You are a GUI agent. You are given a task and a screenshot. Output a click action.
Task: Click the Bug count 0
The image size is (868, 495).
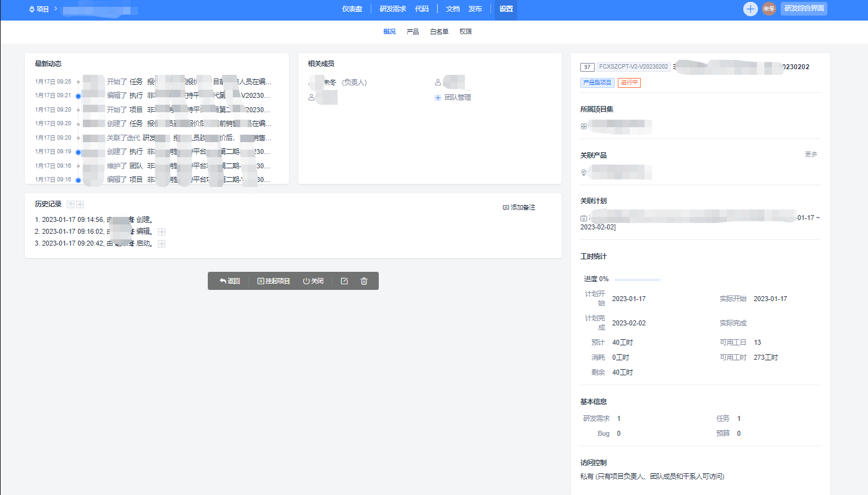pos(619,434)
